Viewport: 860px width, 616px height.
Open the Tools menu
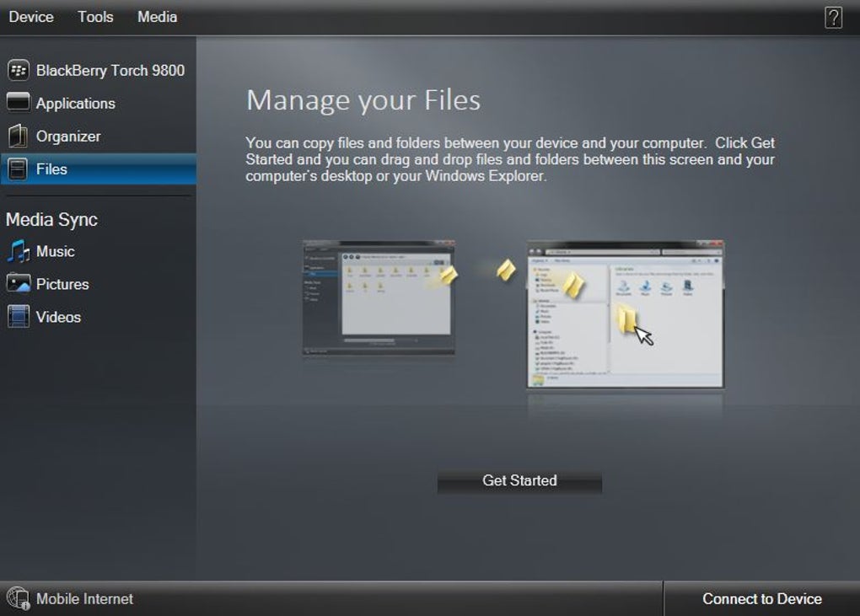pos(95,17)
